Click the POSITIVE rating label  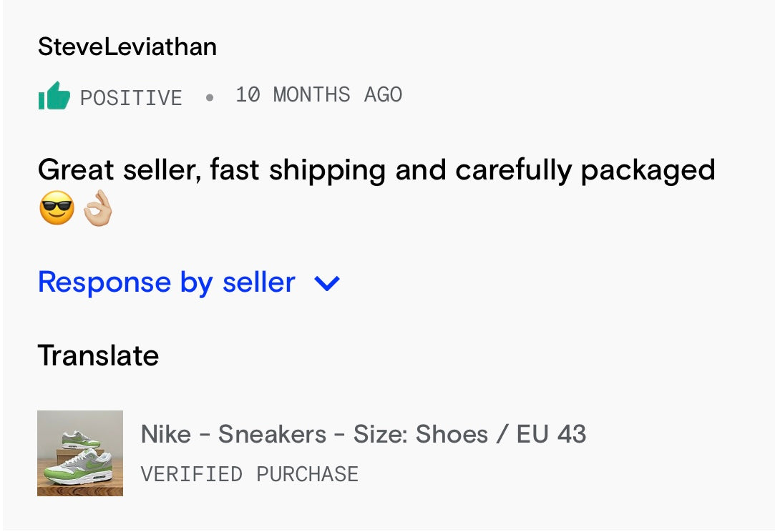pyautogui.click(x=131, y=97)
